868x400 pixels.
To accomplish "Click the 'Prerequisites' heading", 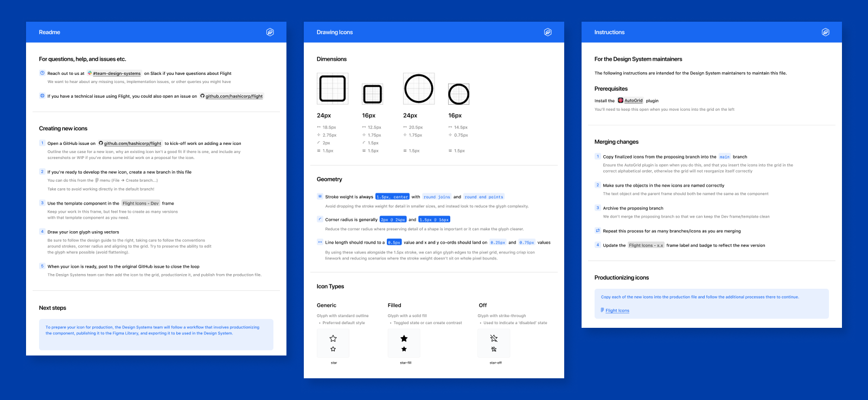I will coord(611,88).
